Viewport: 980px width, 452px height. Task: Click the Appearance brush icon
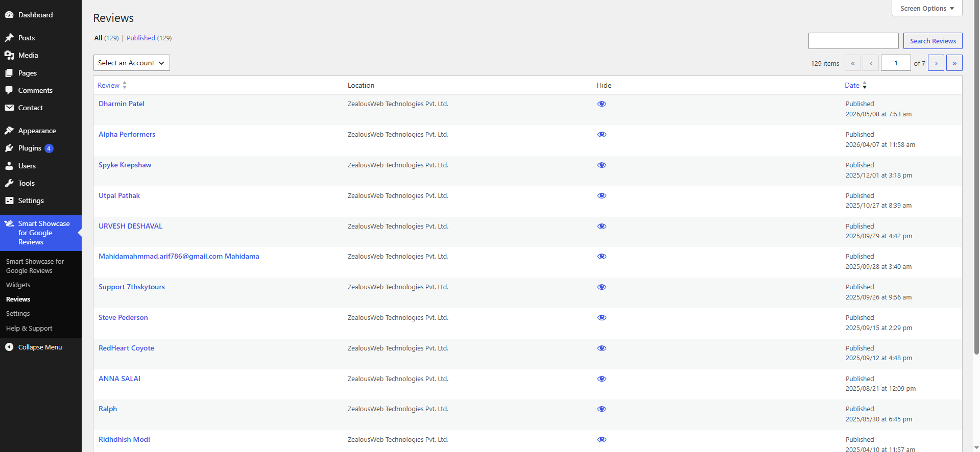click(x=9, y=131)
